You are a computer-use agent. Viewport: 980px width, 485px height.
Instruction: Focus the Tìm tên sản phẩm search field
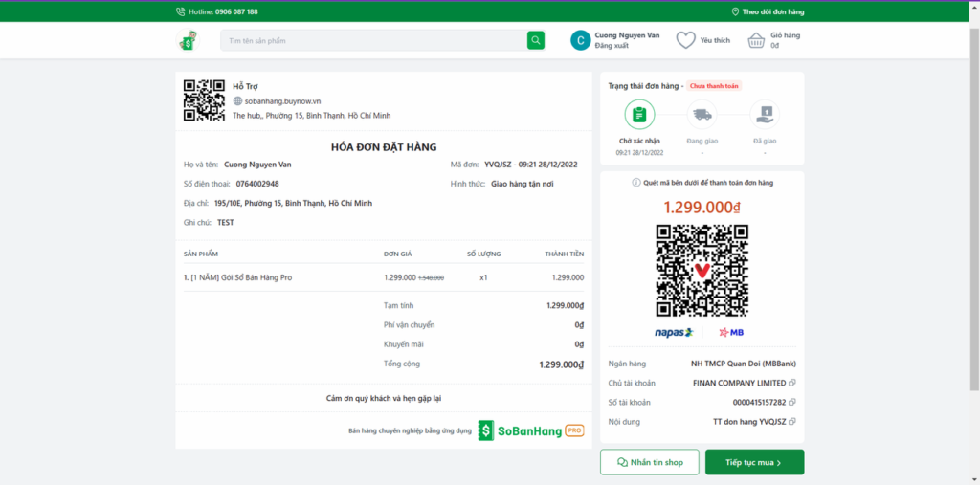[x=373, y=40]
